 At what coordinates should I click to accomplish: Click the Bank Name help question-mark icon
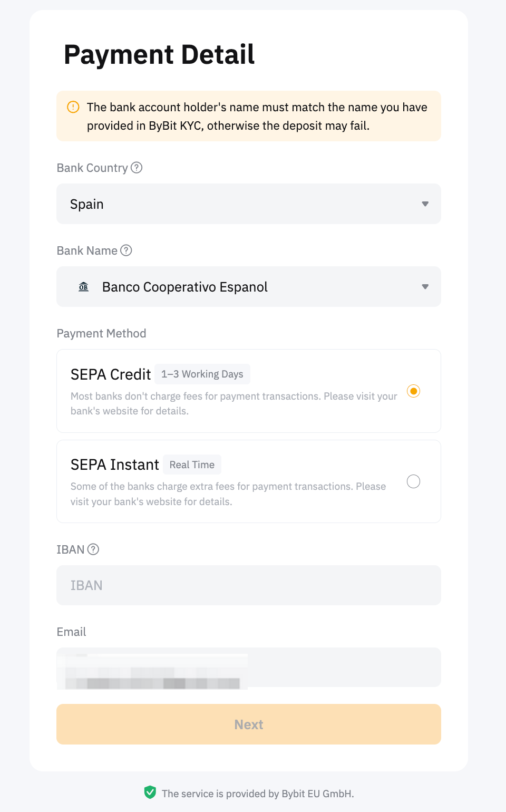point(126,250)
